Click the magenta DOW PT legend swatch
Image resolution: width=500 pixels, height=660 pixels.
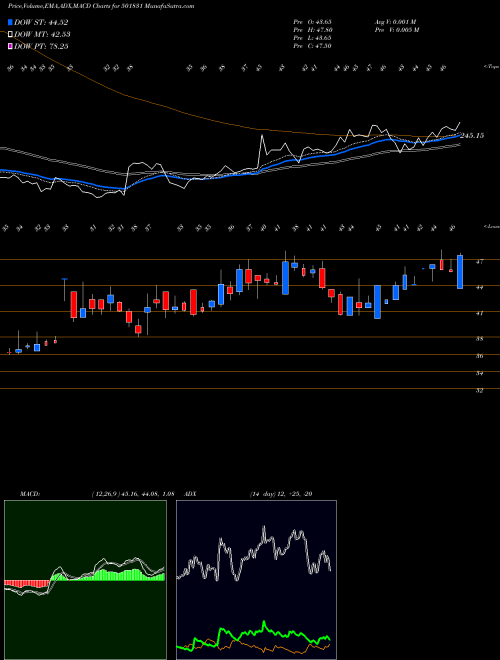tap(10, 46)
